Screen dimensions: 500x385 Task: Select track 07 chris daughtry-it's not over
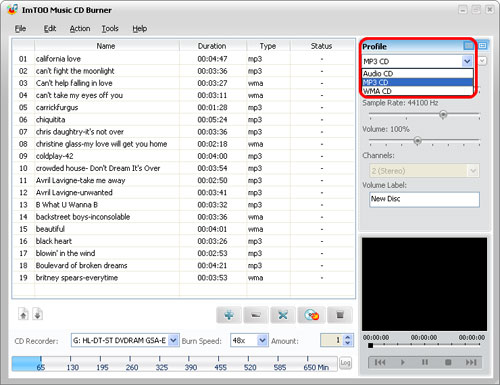click(183, 132)
